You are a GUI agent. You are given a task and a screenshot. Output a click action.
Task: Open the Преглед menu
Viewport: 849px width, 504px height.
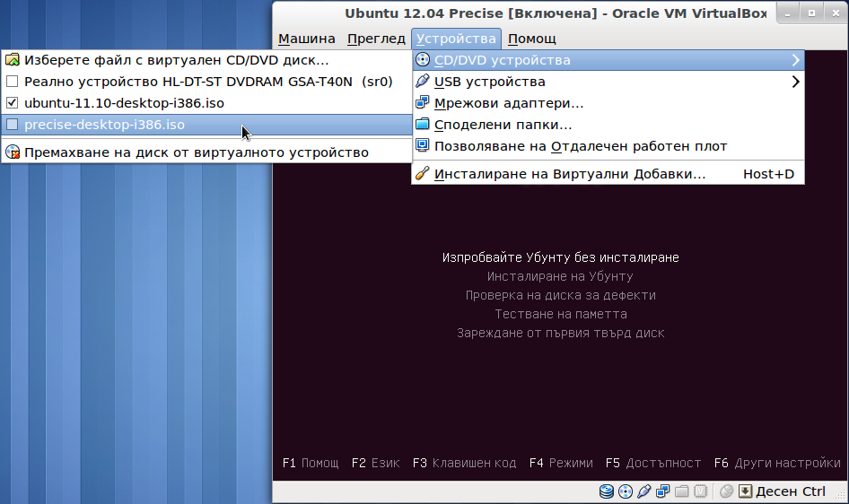point(376,39)
